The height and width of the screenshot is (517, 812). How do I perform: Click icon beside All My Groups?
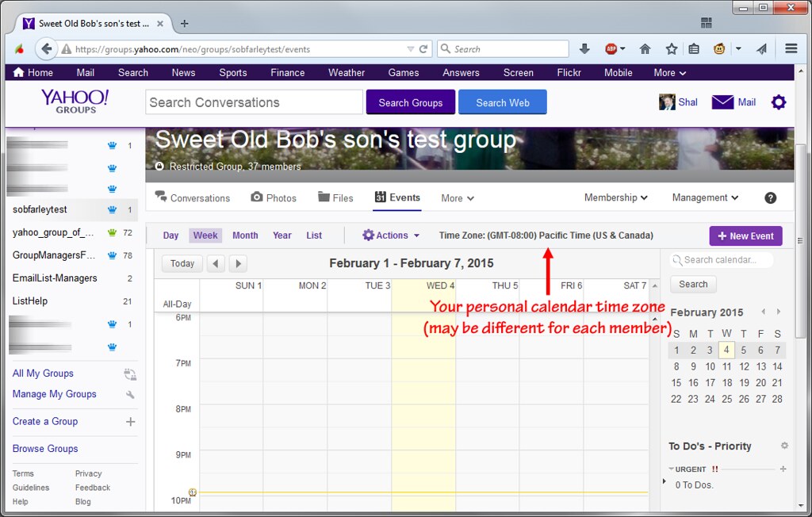130,374
